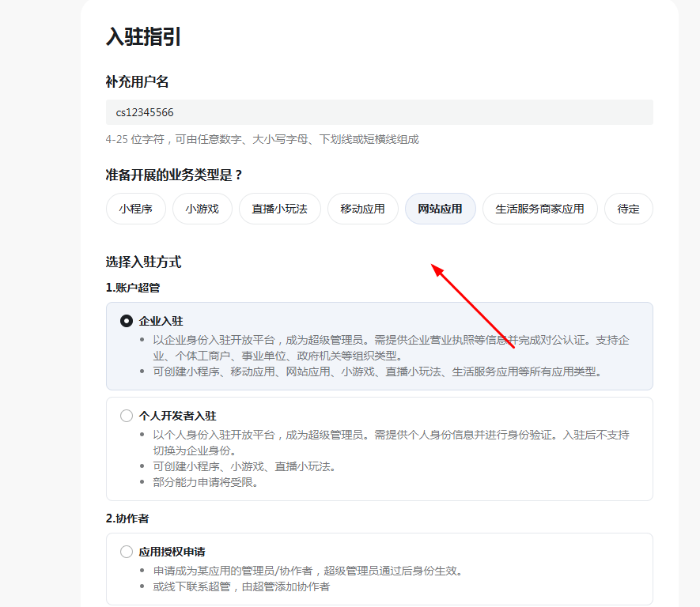Click the text 可创建小程序、小游戏、直播小玩法。
The image size is (700, 607).
click(244, 466)
